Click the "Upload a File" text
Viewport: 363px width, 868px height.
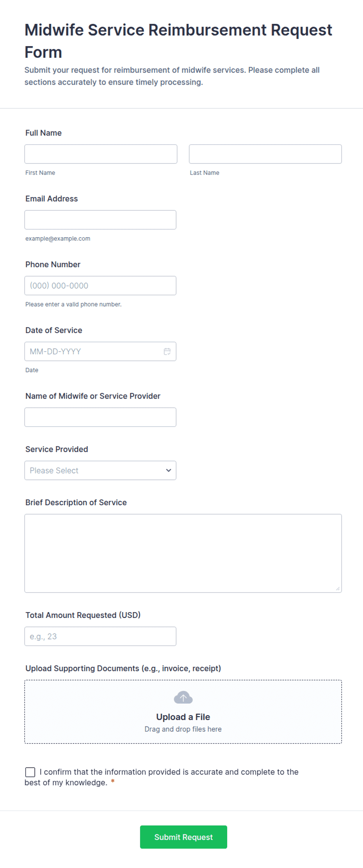coord(183,717)
